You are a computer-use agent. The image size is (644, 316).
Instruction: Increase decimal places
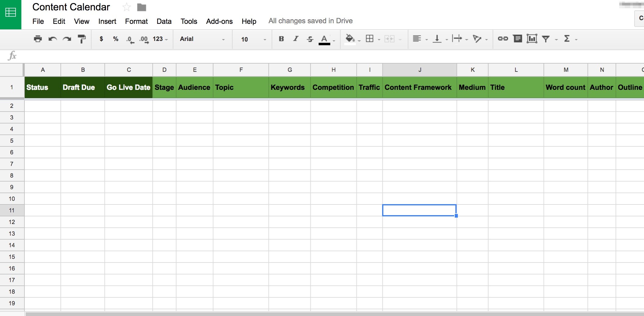pyautogui.click(x=144, y=39)
